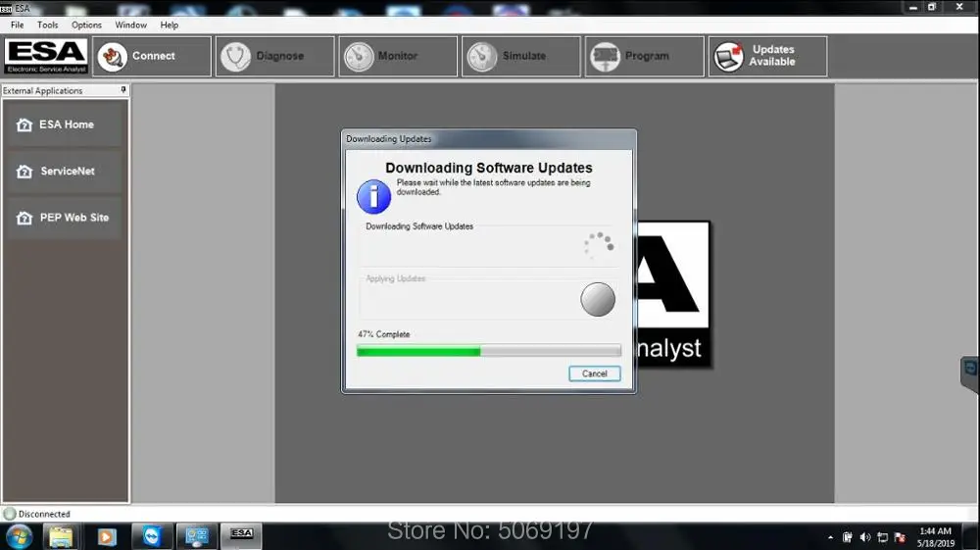980x550 pixels.
Task: Click the ESA taskbar button
Action: click(x=241, y=537)
